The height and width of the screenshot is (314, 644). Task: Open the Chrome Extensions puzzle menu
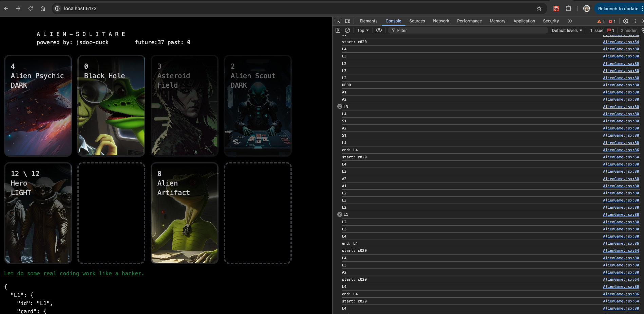569,8
